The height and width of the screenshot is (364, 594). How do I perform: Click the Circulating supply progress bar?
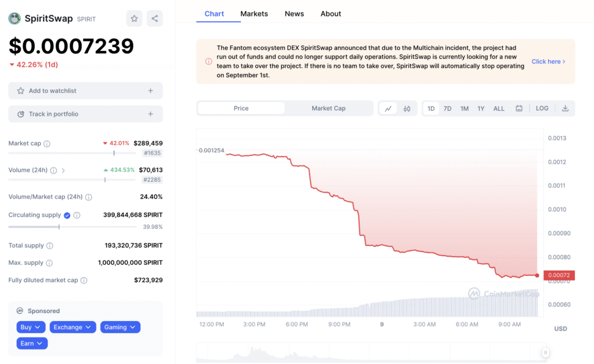[x=72, y=227]
